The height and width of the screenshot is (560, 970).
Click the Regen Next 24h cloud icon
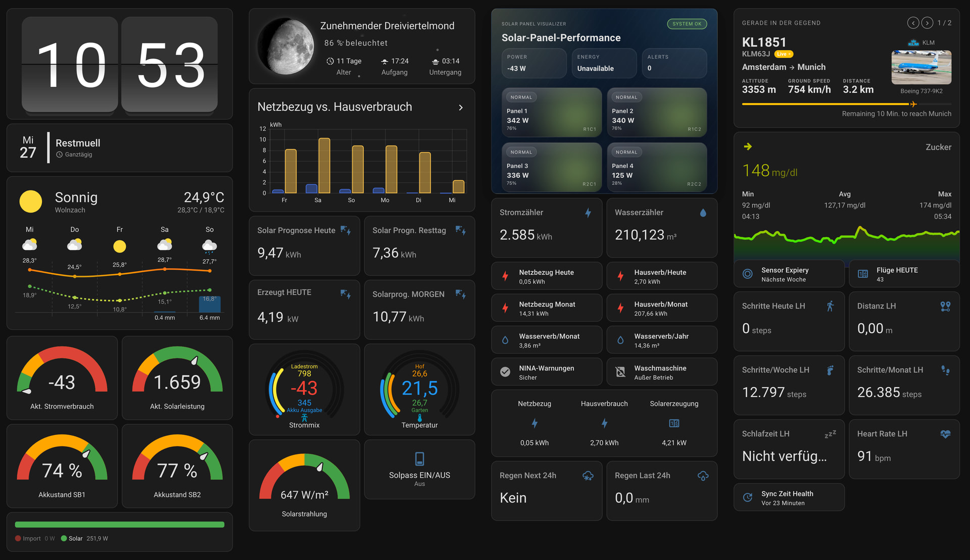[x=588, y=476]
